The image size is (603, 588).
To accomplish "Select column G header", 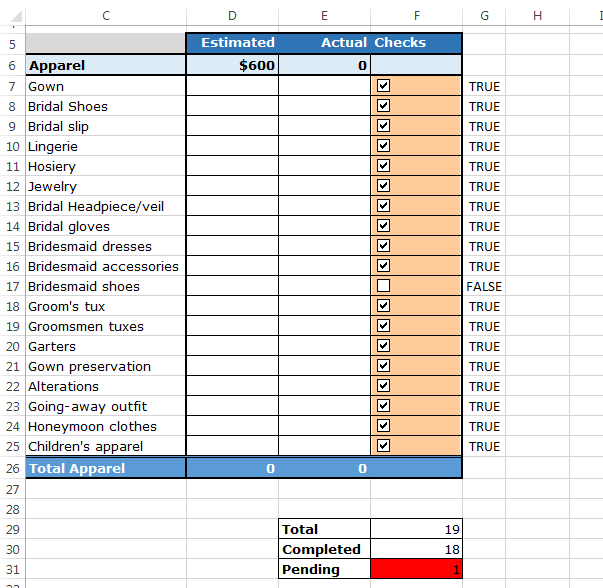I will [485, 15].
